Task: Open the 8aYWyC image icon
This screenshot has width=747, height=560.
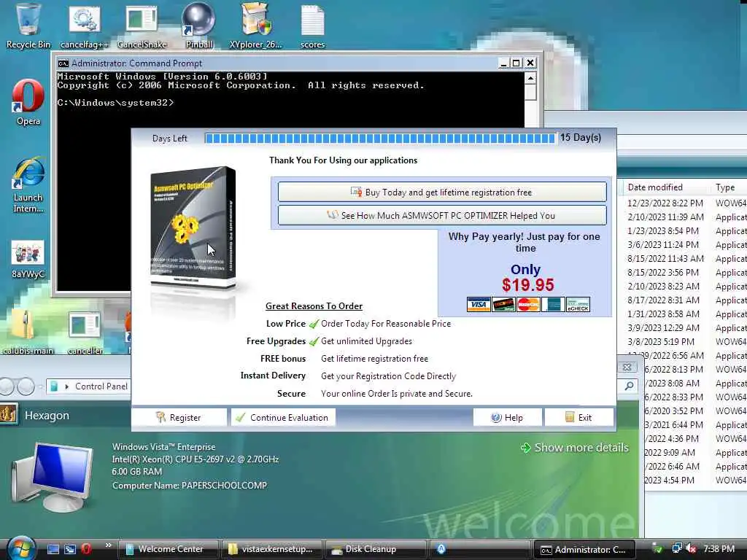Action: (28, 260)
